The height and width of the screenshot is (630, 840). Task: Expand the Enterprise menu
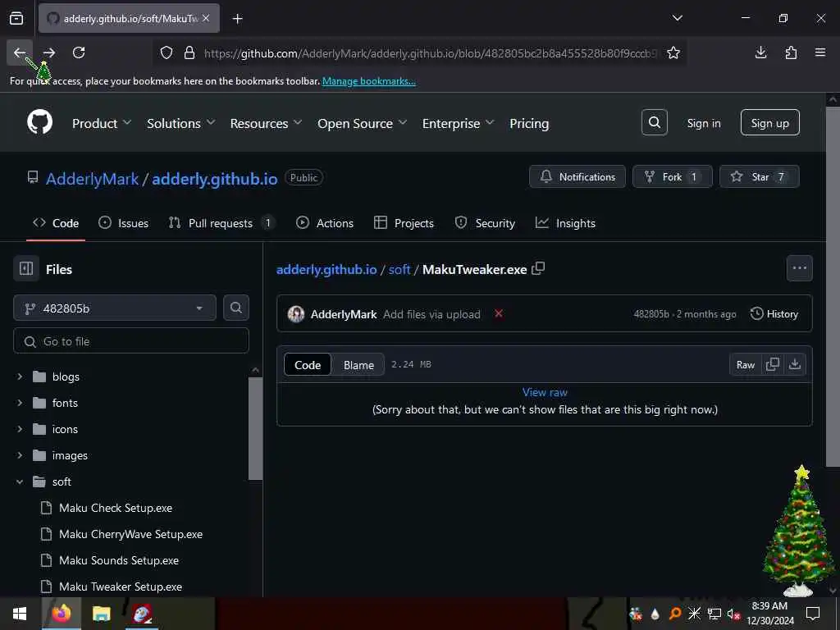pyautogui.click(x=458, y=123)
